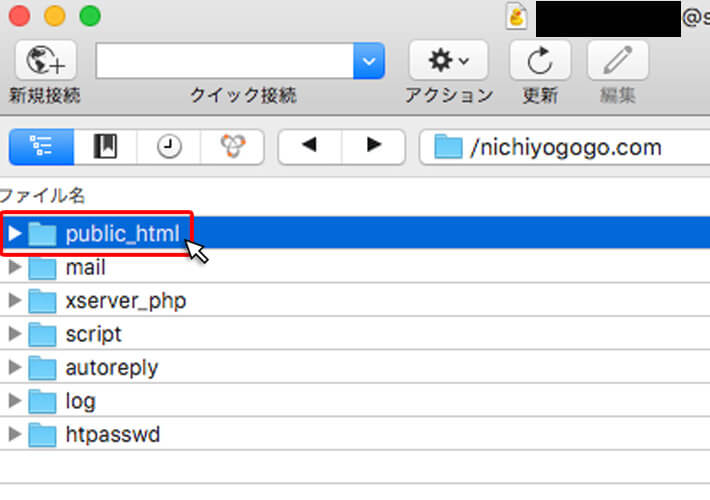Show the Bookmarks view
Screen dimensions: 710x500
pyautogui.click(x=105, y=147)
